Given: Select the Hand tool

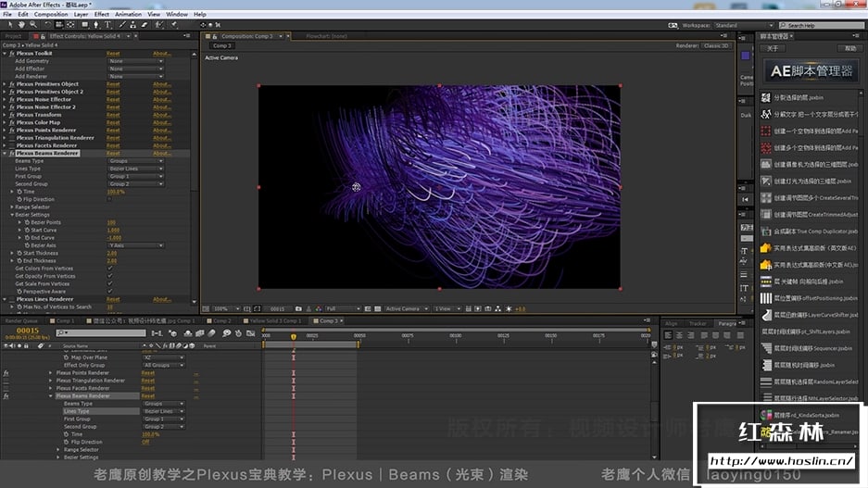Looking at the screenshot, I should [21, 25].
